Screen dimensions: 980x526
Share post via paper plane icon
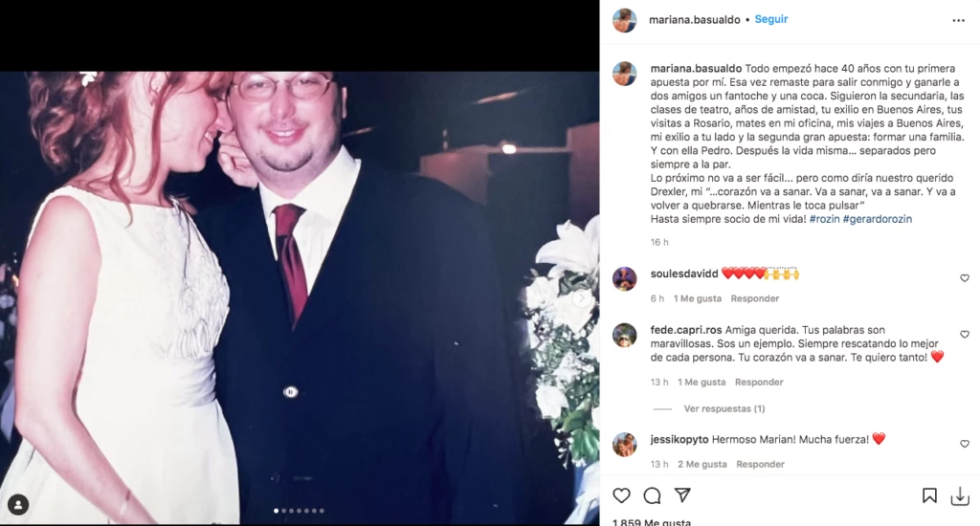click(682, 494)
